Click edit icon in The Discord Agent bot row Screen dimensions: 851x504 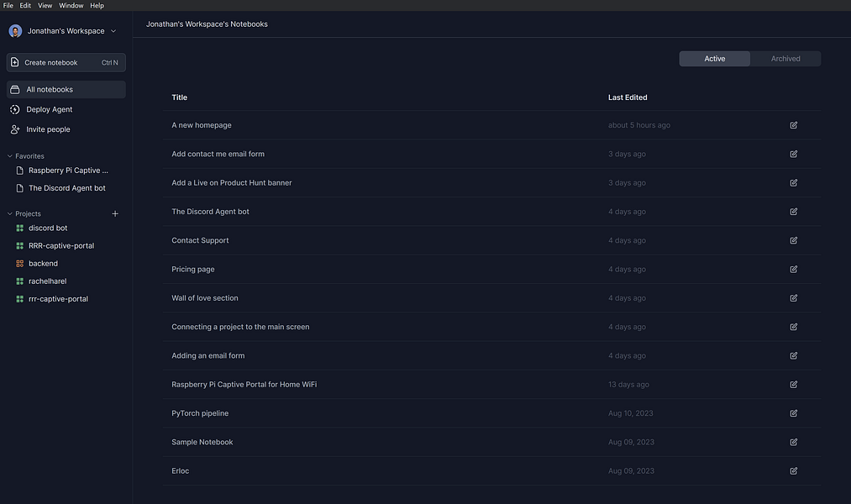(x=794, y=212)
